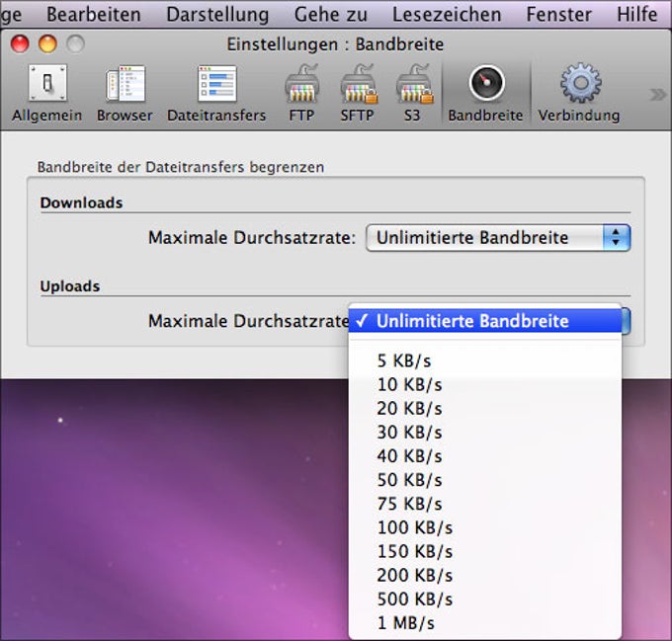Open the Allgemein preferences pane

pyautogui.click(x=46, y=94)
